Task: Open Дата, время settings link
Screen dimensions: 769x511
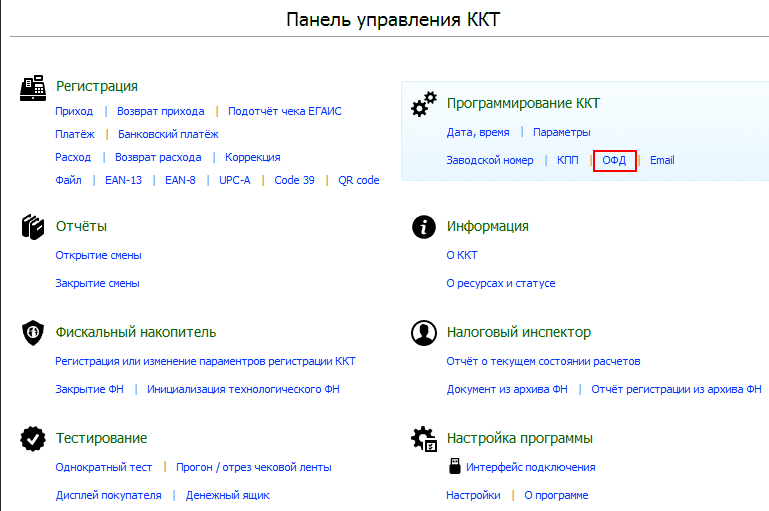Action: (478, 132)
